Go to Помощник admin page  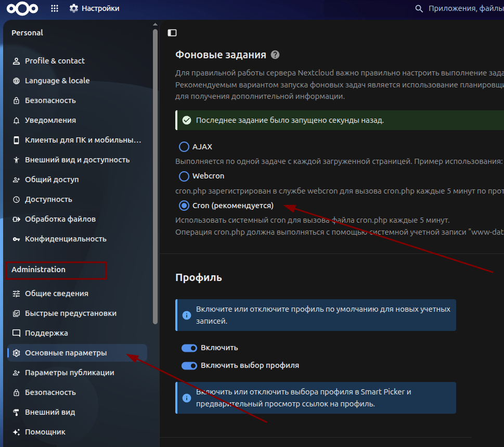77,432
